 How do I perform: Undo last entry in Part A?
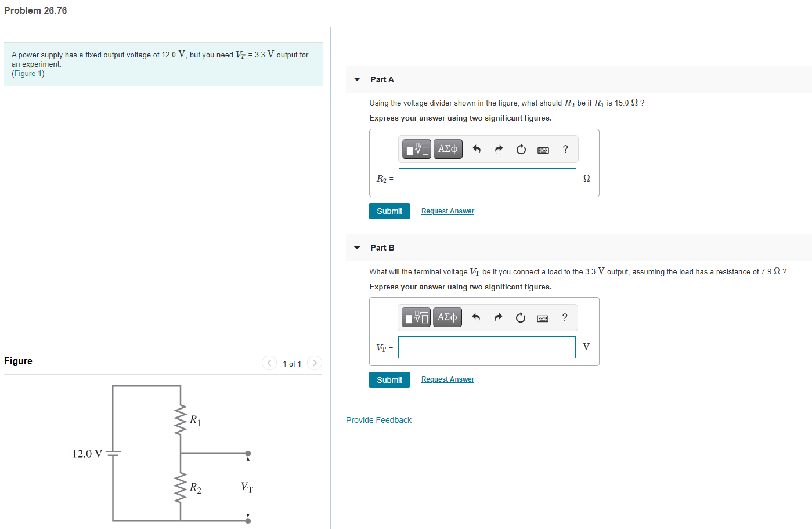477,150
